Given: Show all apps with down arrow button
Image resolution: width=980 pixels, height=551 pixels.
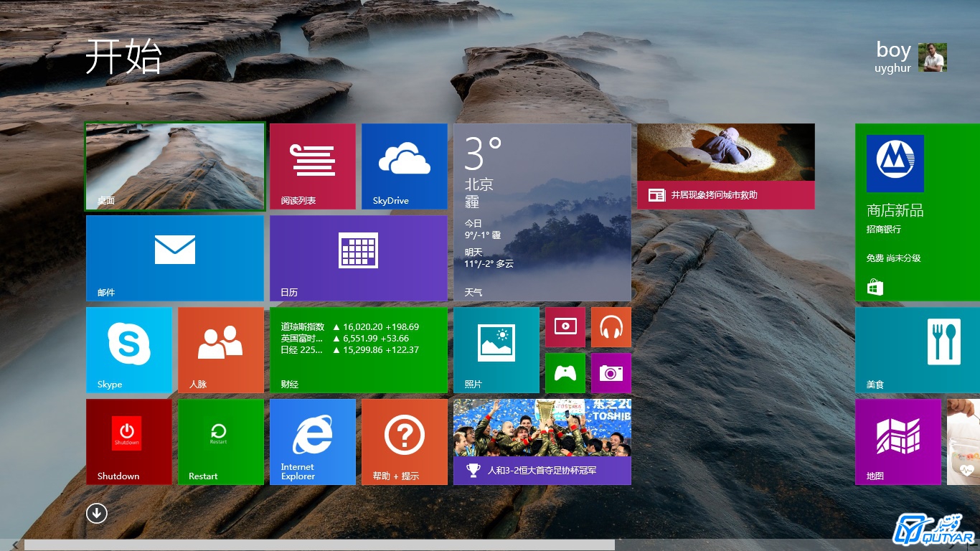Looking at the screenshot, I should tap(97, 513).
